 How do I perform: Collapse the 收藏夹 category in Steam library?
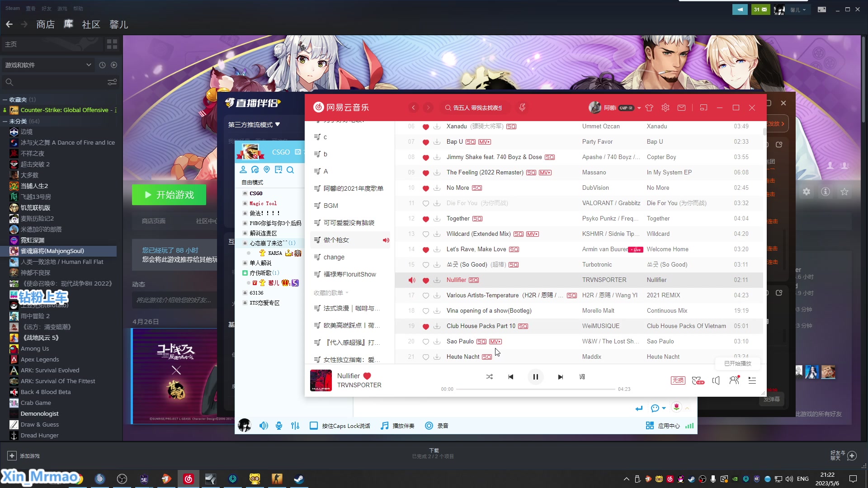tap(5, 99)
